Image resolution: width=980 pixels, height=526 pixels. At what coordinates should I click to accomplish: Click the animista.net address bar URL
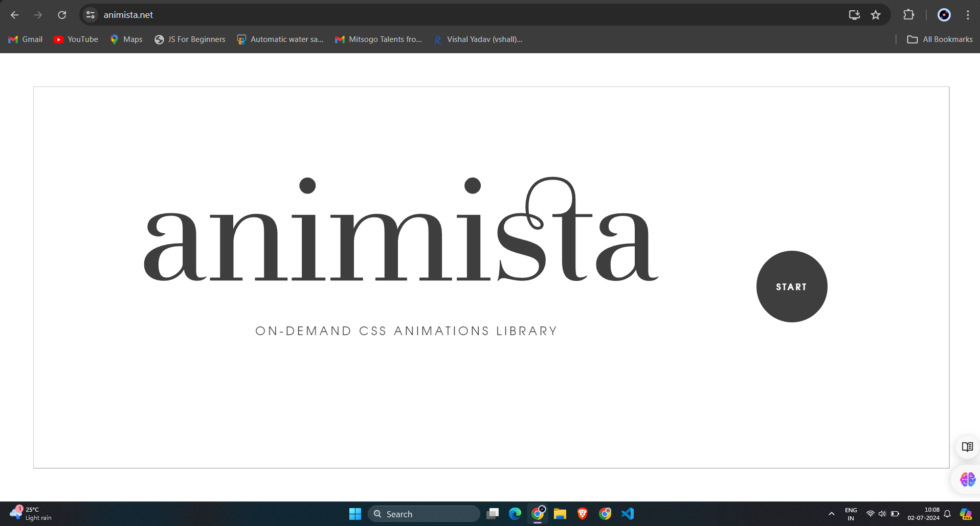(128, 15)
